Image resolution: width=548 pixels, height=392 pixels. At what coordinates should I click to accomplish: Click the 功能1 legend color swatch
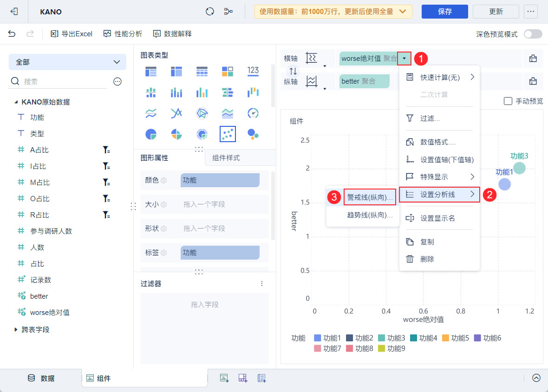coord(317,338)
